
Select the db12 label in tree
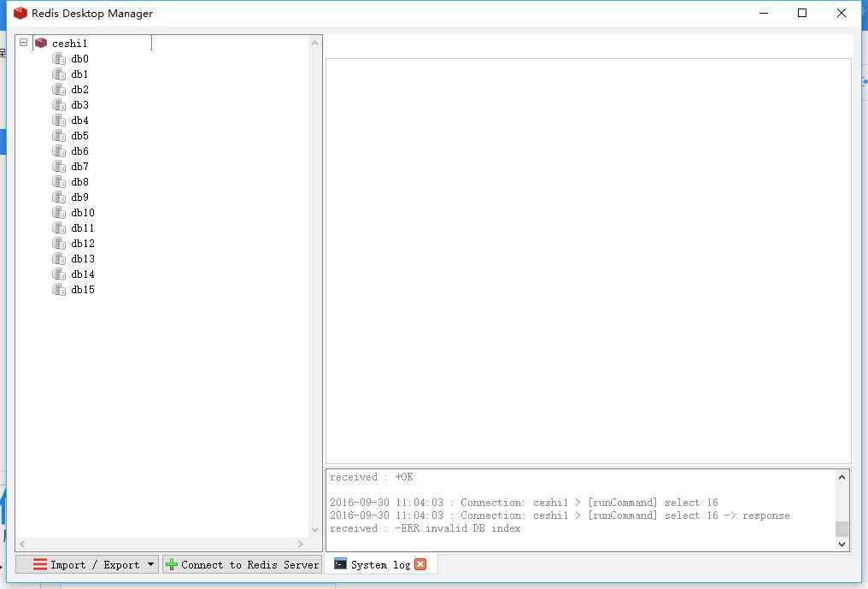(83, 244)
